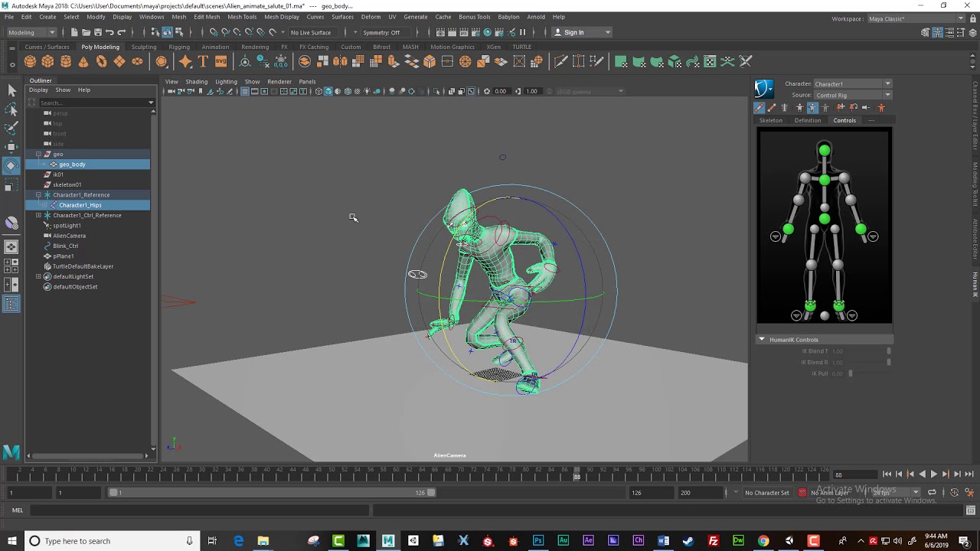Image resolution: width=980 pixels, height=551 pixels.
Task: Open the Character dropdown showing Character1
Action: (852, 83)
